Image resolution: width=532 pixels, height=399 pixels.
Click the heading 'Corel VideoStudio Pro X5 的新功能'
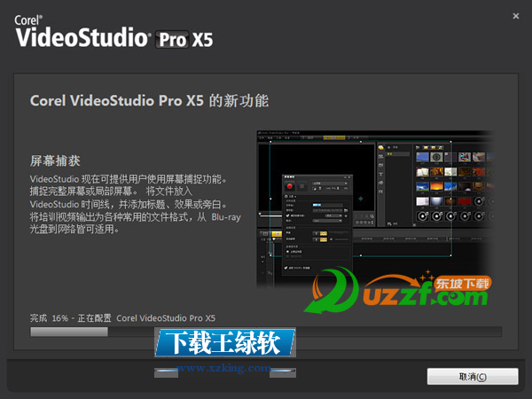coord(149,101)
